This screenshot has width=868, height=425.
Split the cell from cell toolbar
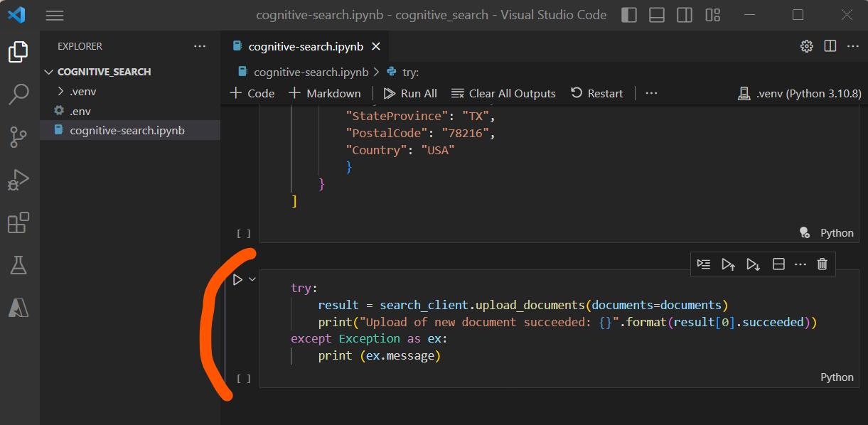778,264
